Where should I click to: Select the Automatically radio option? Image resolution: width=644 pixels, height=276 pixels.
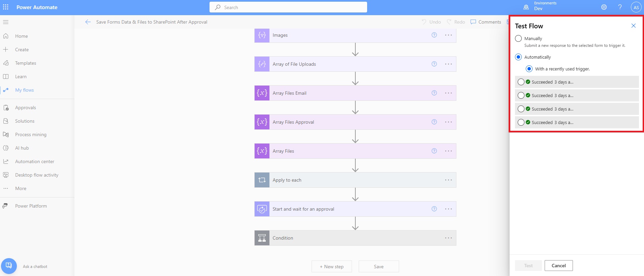click(x=518, y=57)
